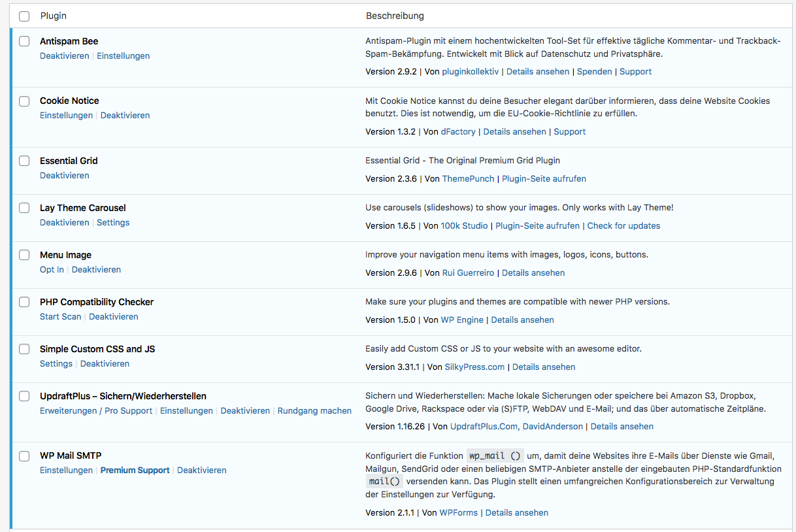The height and width of the screenshot is (532, 796).
Task: View details for WP Mail SMTP
Action: pos(516,513)
